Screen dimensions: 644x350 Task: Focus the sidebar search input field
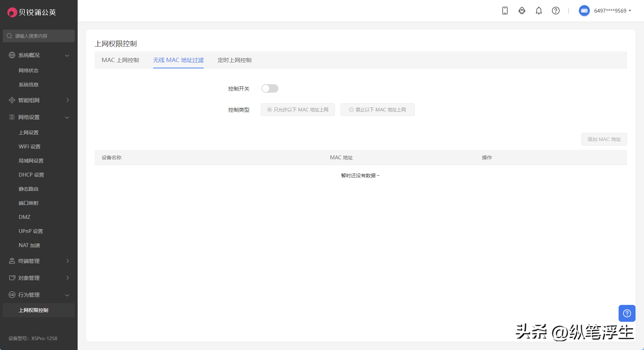coord(39,36)
